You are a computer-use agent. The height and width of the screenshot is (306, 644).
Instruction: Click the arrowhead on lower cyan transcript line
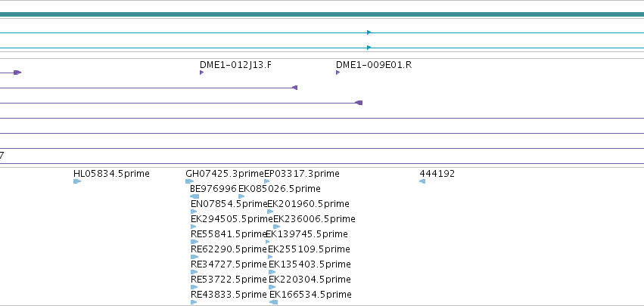[369, 48]
